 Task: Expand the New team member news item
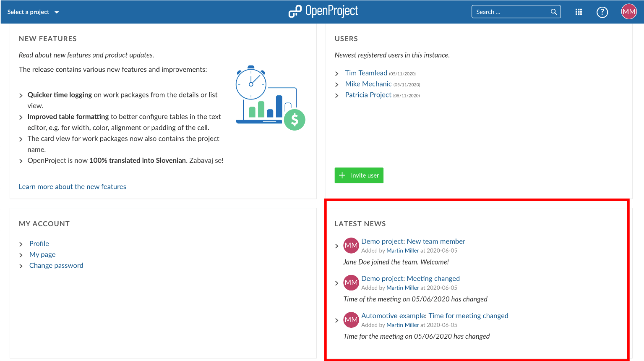click(x=336, y=246)
